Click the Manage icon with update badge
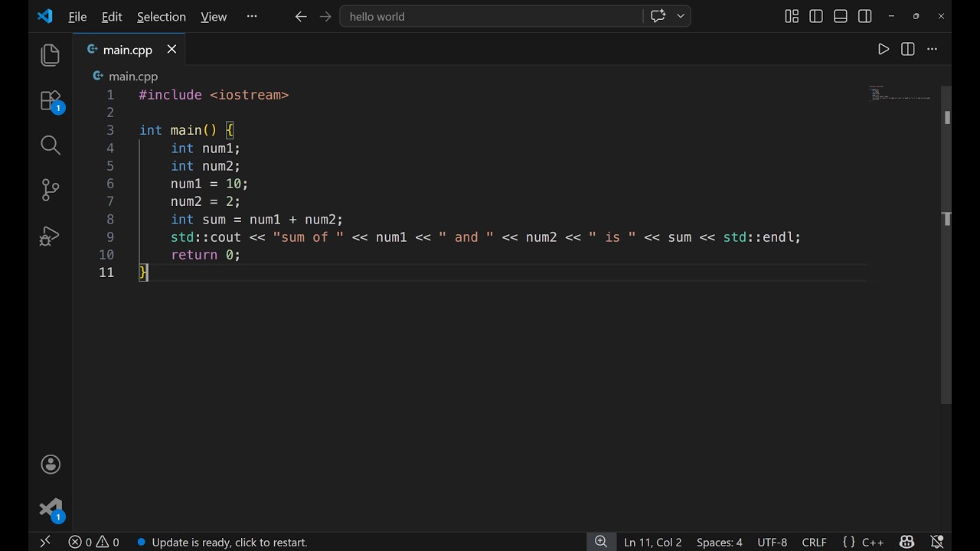This screenshot has width=980, height=551. coord(51,510)
